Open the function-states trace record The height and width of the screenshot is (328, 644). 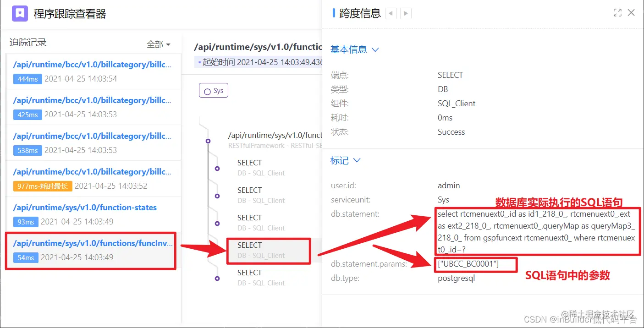(x=93, y=214)
